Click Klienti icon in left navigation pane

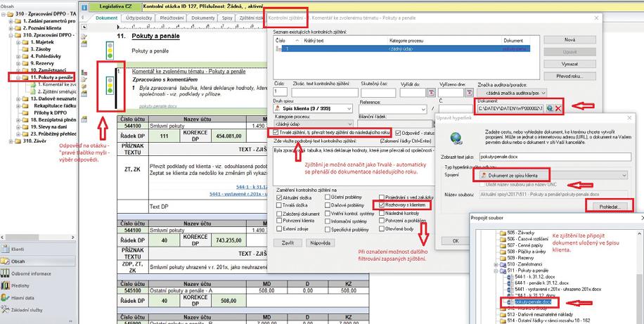click(6, 249)
